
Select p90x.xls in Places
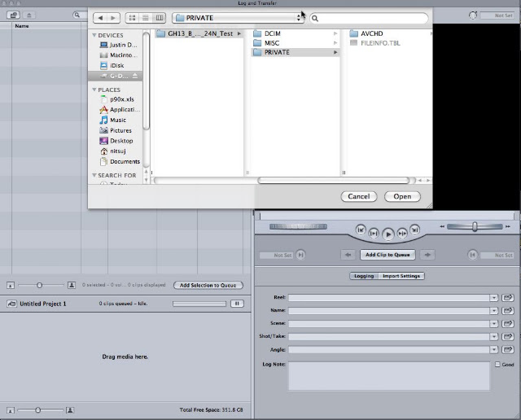click(x=117, y=99)
